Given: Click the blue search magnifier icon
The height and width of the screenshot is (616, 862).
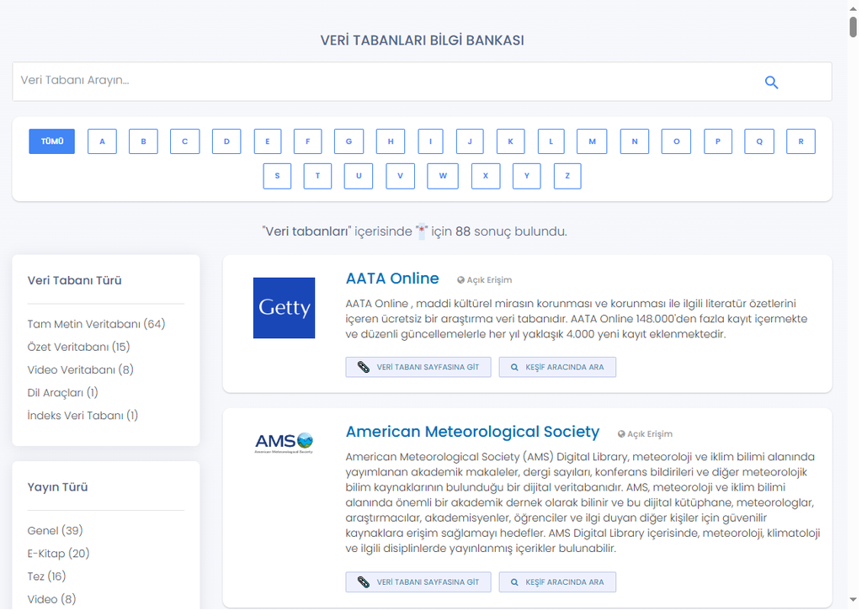Looking at the screenshot, I should pos(771,82).
